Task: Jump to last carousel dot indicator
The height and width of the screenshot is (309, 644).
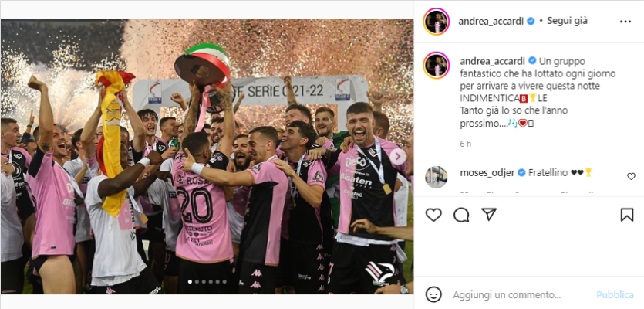Action: tap(224, 282)
